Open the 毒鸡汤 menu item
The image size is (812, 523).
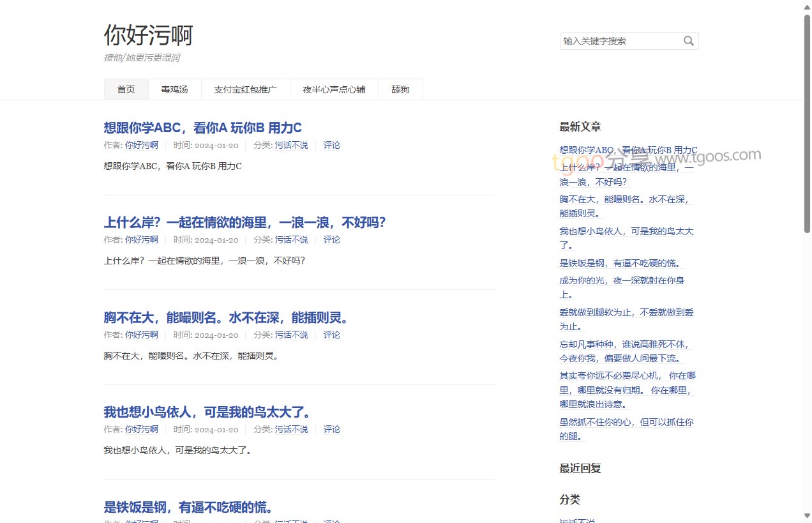pyautogui.click(x=174, y=89)
